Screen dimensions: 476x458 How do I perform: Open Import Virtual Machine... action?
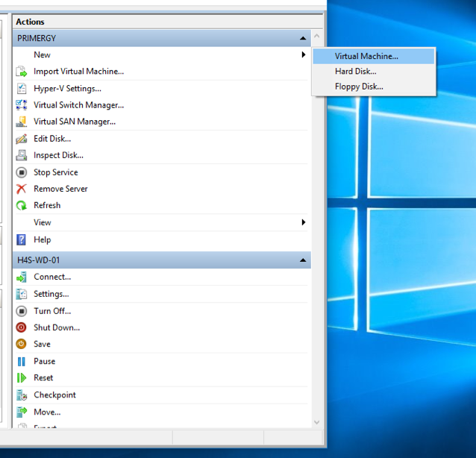(78, 72)
